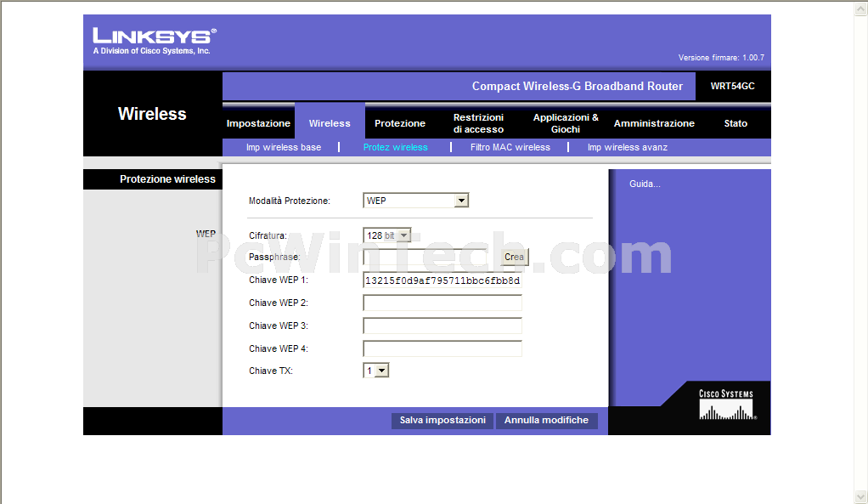This screenshot has height=504, width=868.
Task: Click the Chiave TX label
Action: tap(271, 371)
